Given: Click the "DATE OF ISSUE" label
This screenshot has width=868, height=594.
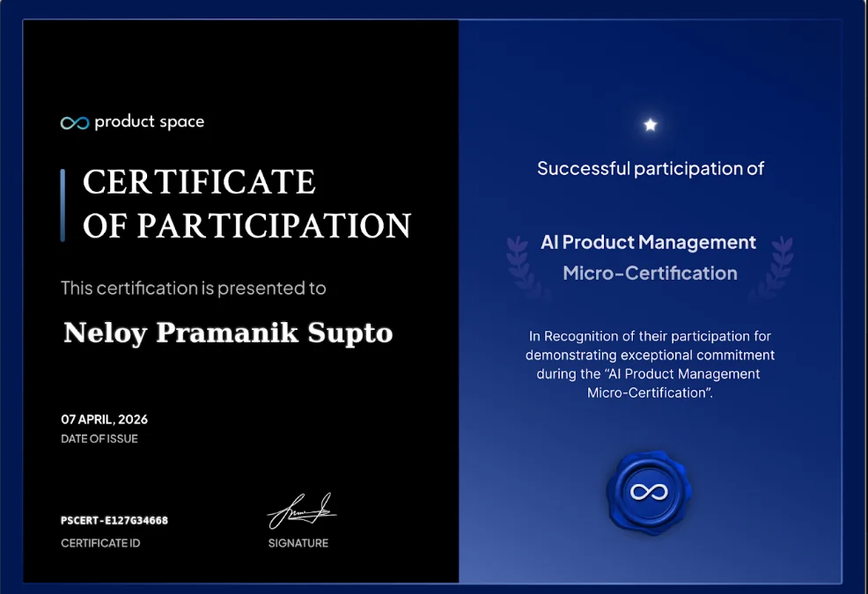Looking at the screenshot, I should 99,439.
